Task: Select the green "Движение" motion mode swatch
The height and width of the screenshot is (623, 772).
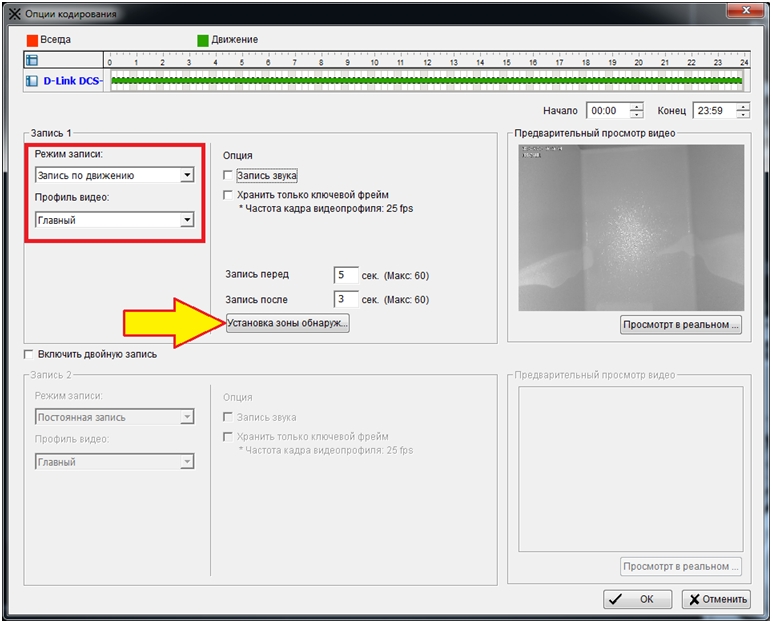Action: [203, 40]
